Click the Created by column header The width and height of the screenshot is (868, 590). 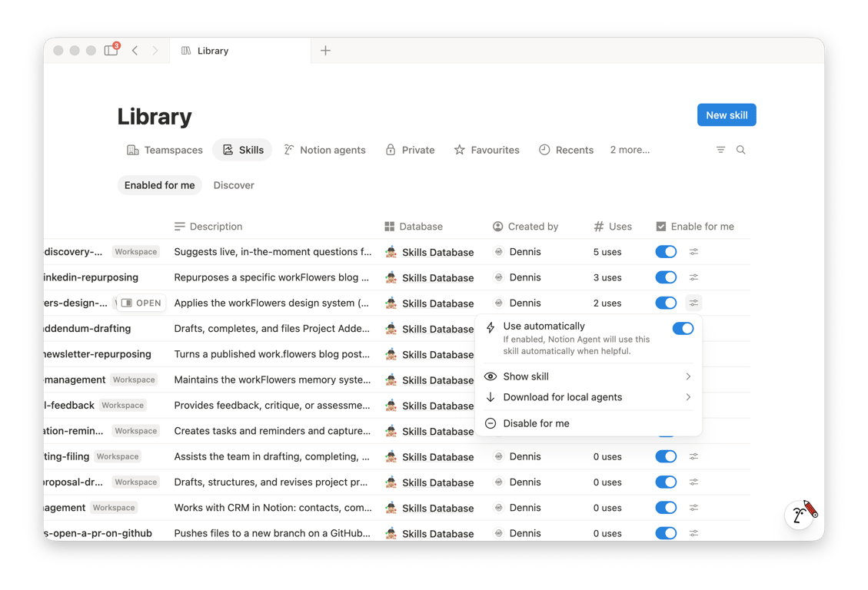tap(526, 226)
